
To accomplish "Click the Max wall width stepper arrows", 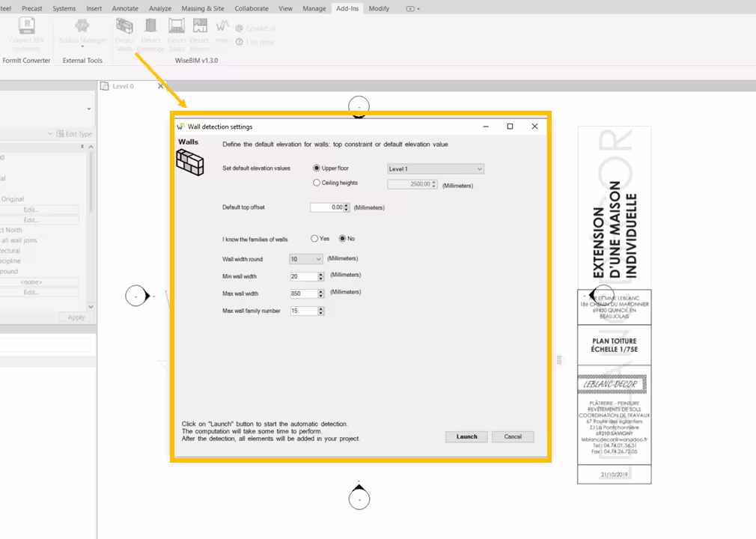I will (x=321, y=293).
